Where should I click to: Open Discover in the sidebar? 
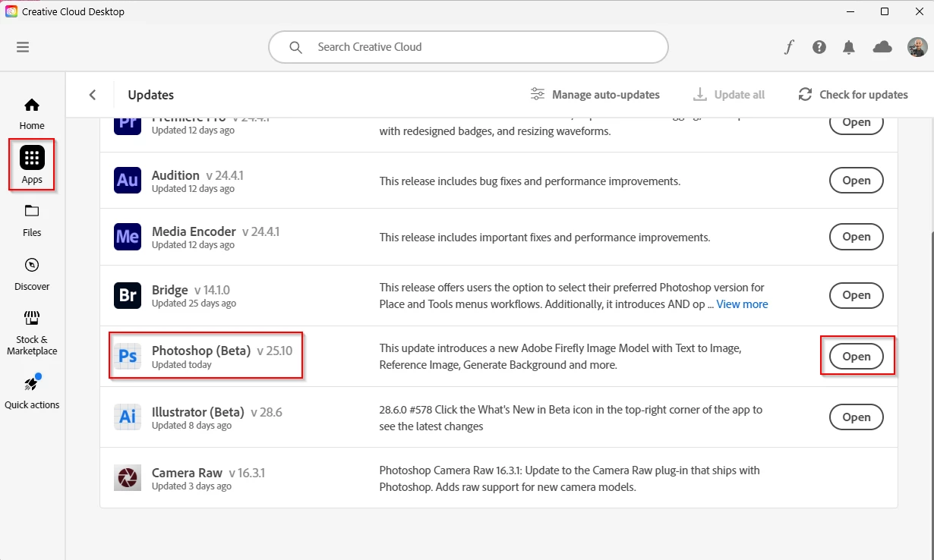(32, 274)
